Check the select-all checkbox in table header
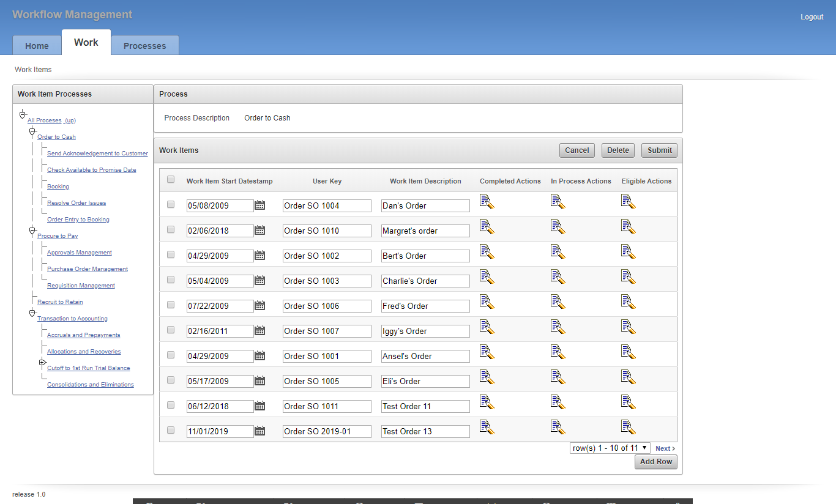 pyautogui.click(x=171, y=179)
